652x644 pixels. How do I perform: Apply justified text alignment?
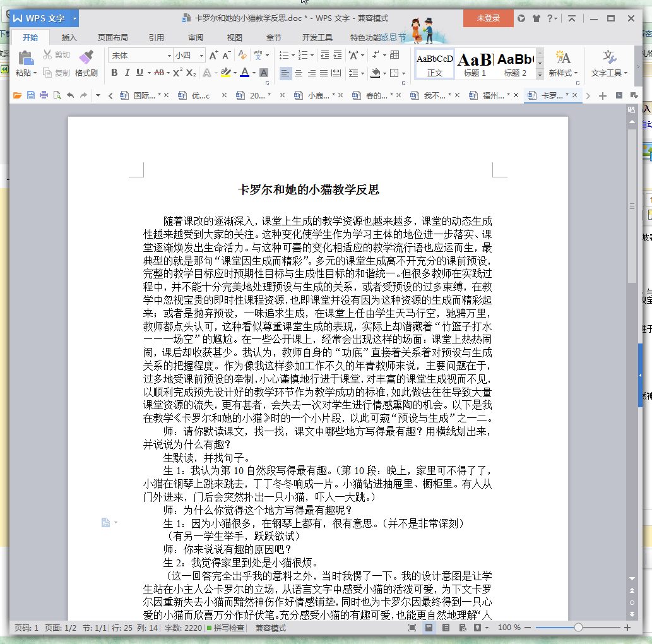[324, 73]
